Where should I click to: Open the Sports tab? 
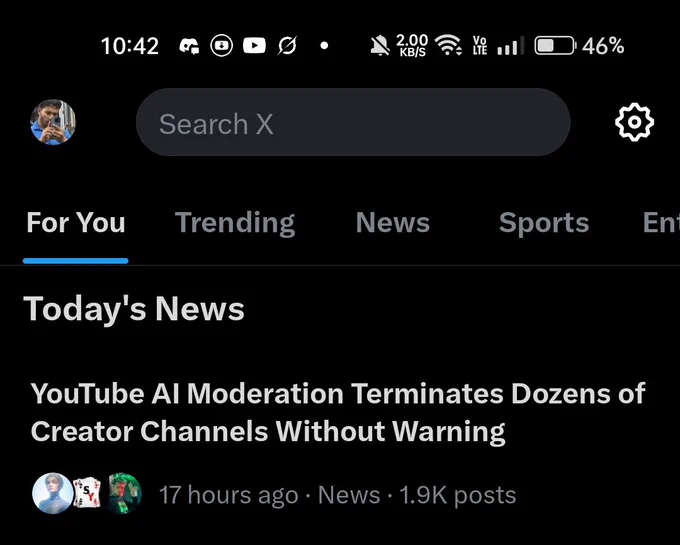click(544, 222)
